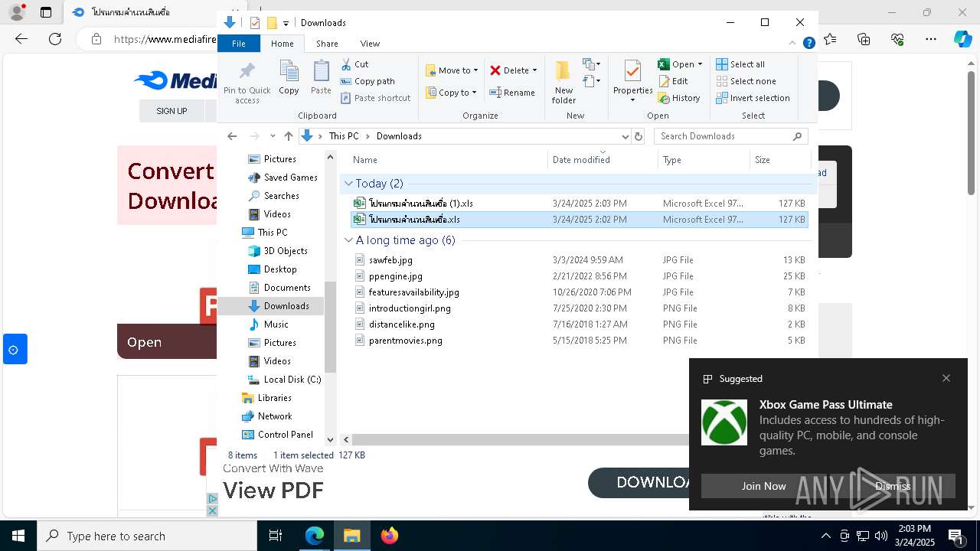Open the ribbon Open dropdown arrow
The image size is (980, 551).
pos(700,64)
